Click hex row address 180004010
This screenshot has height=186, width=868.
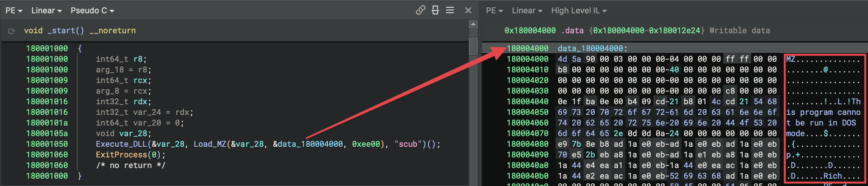tap(527, 70)
